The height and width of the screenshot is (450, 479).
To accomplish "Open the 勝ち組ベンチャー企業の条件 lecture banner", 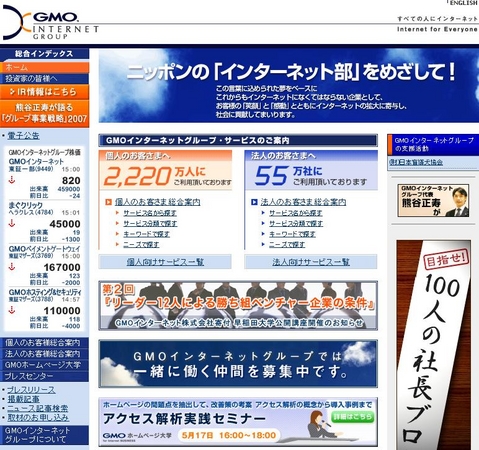I will pos(238,306).
